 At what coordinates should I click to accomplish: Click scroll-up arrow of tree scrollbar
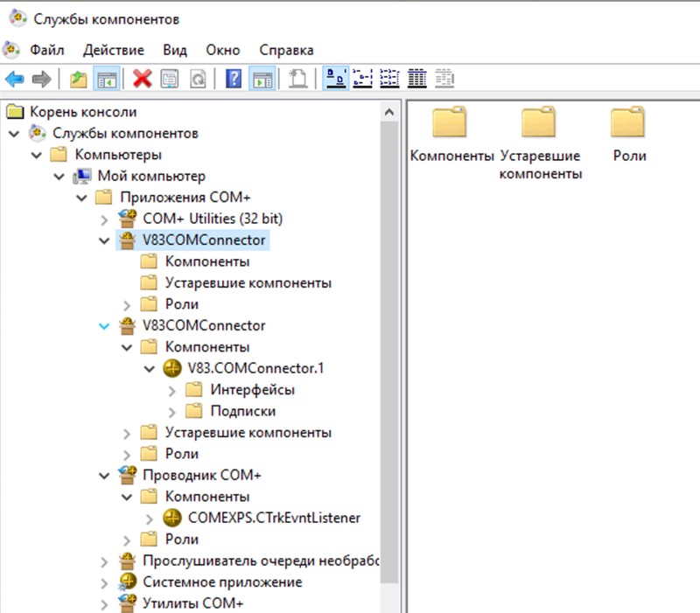tap(389, 112)
